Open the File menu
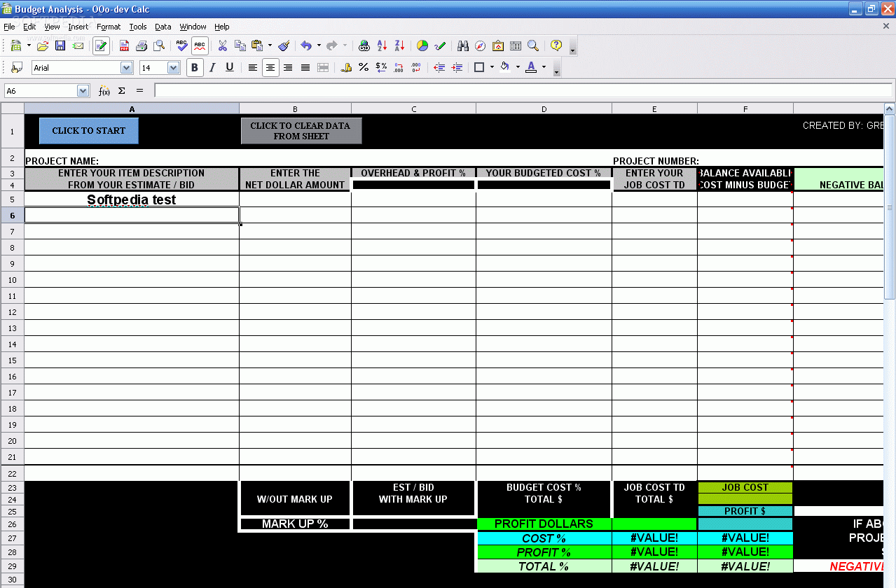Image resolution: width=896 pixels, height=588 pixels. tap(9, 27)
